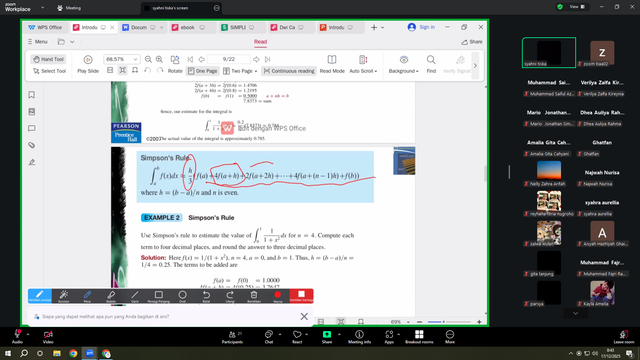Select the Sorotan spotlight tool
640x360 pixels.
tap(64, 296)
